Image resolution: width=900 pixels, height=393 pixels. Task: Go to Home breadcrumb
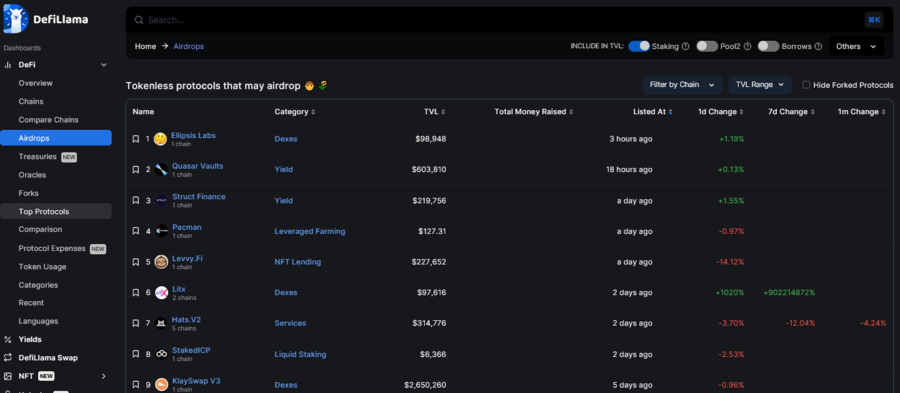(145, 46)
